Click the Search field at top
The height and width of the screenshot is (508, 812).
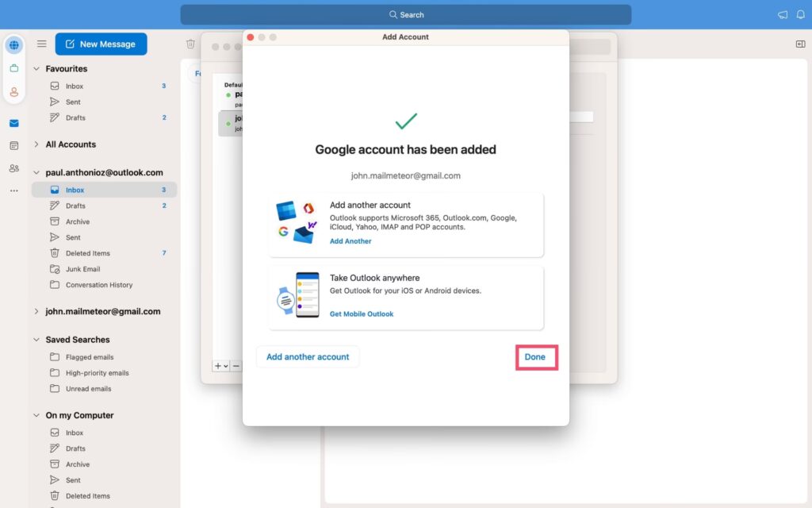point(406,15)
